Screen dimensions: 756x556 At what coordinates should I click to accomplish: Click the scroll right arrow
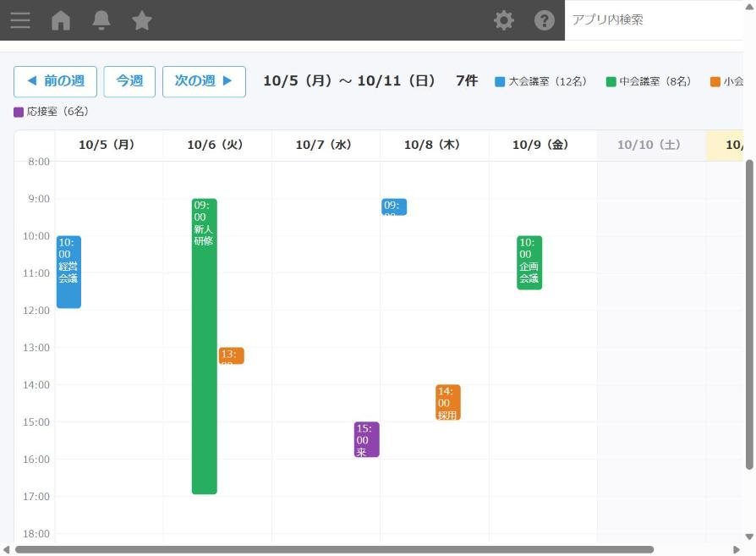click(x=737, y=550)
